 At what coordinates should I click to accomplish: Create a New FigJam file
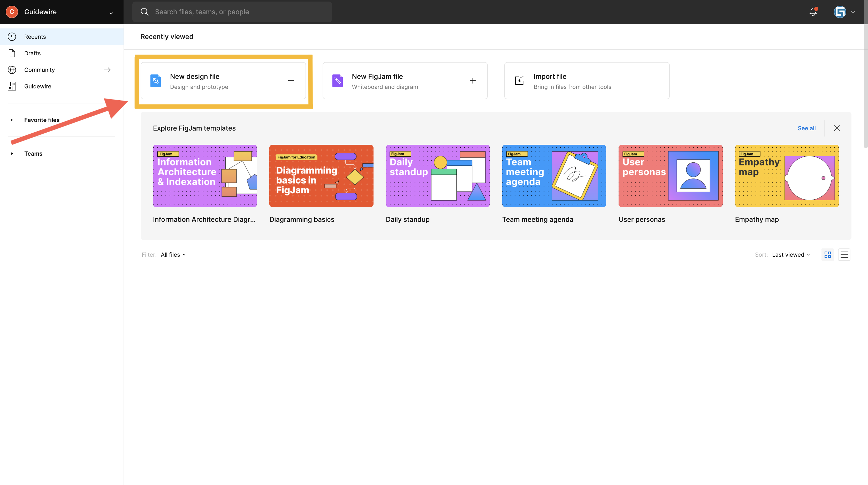pos(405,81)
